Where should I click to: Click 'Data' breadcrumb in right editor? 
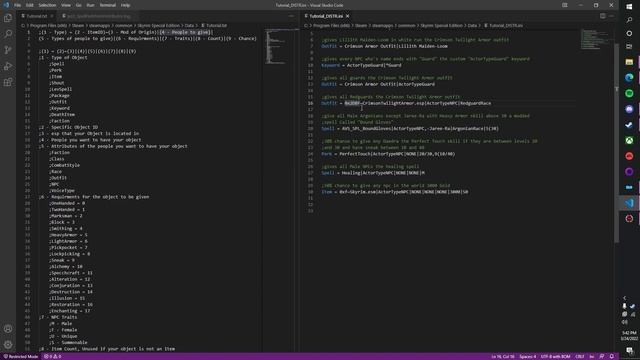coord(472,25)
